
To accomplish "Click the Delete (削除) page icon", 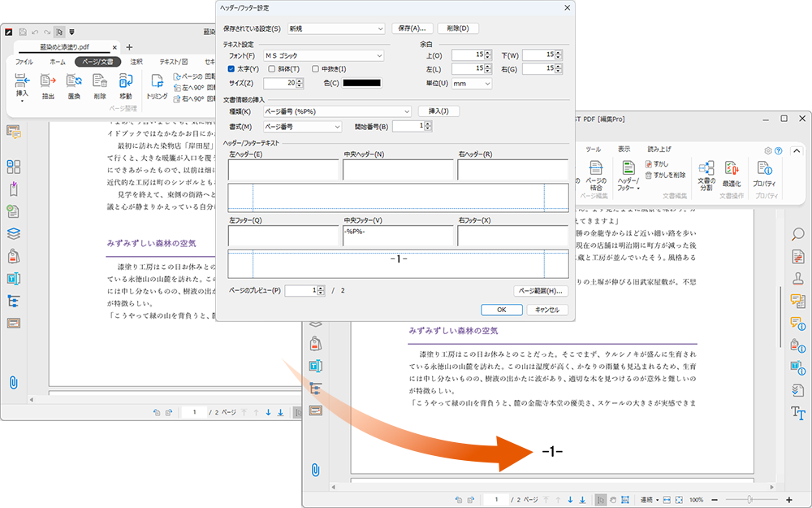I will [x=100, y=80].
